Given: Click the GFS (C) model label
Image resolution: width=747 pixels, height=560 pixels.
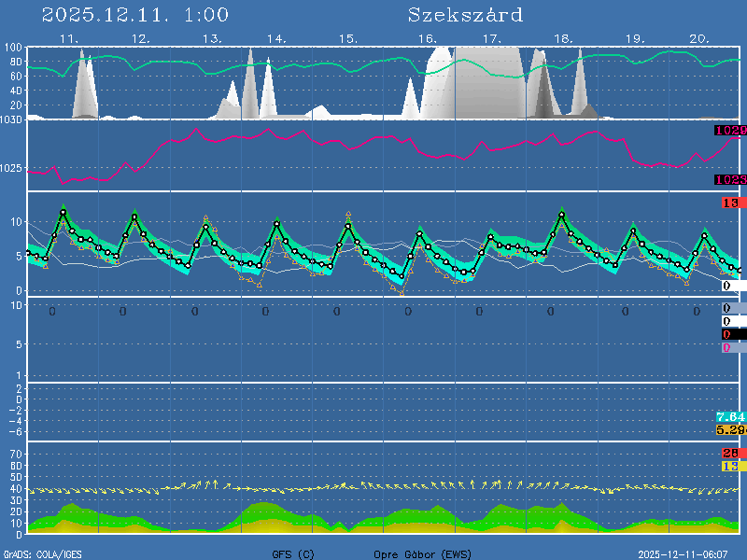Looking at the screenshot, I should tap(293, 554).
